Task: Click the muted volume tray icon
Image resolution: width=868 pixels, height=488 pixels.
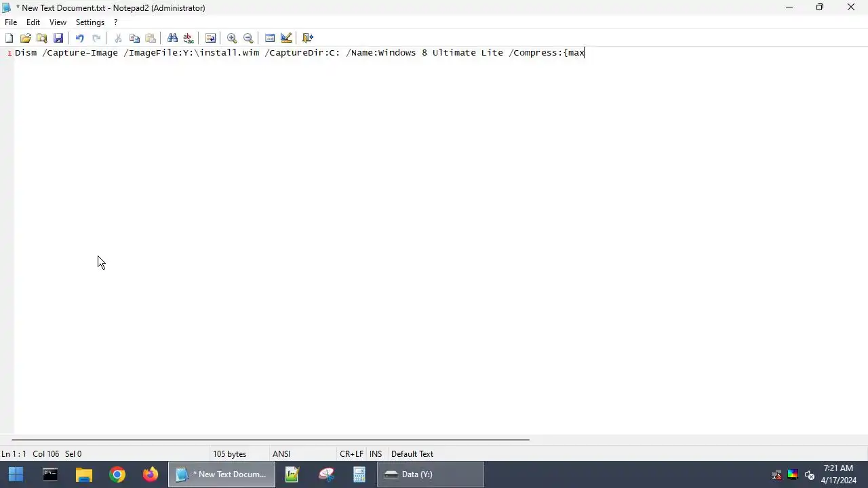Action: (x=809, y=474)
